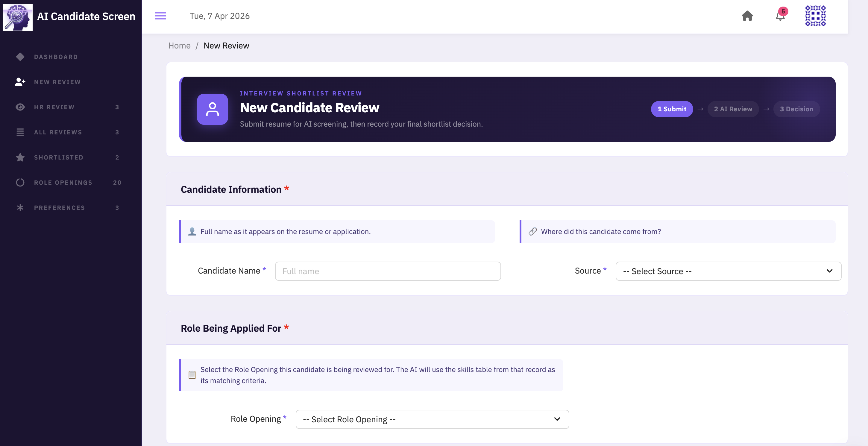The width and height of the screenshot is (868, 446).
Task: Click the 1 Submit step pill
Action: pos(672,109)
